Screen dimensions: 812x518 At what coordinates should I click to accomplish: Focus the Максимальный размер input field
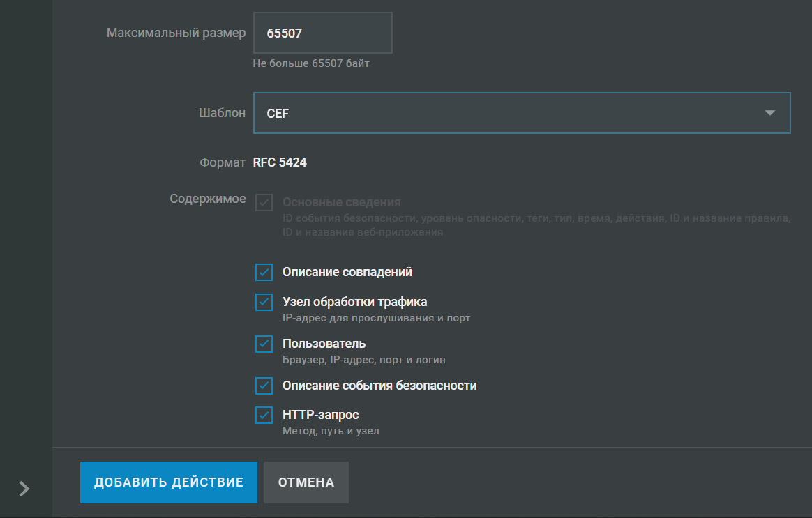pyautogui.click(x=322, y=33)
